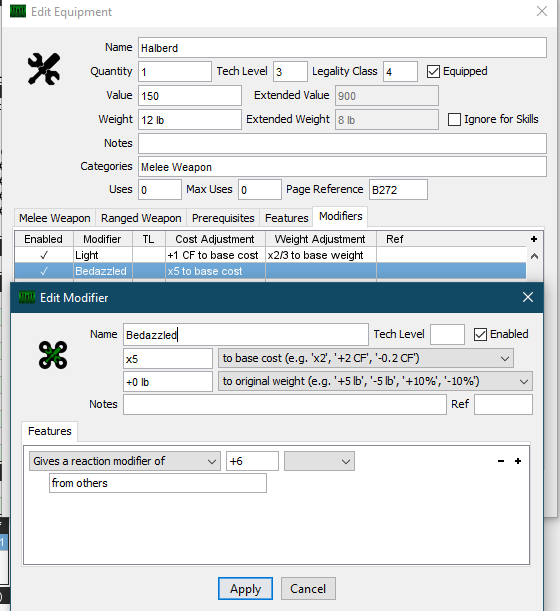The height and width of the screenshot is (611, 560).
Task: Click the Quantity input field
Action: click(175, 72)
